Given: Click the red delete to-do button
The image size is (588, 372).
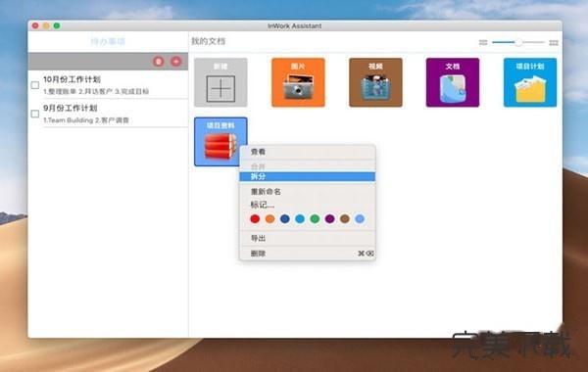Looking at the screenshot, I should (159, 61).
